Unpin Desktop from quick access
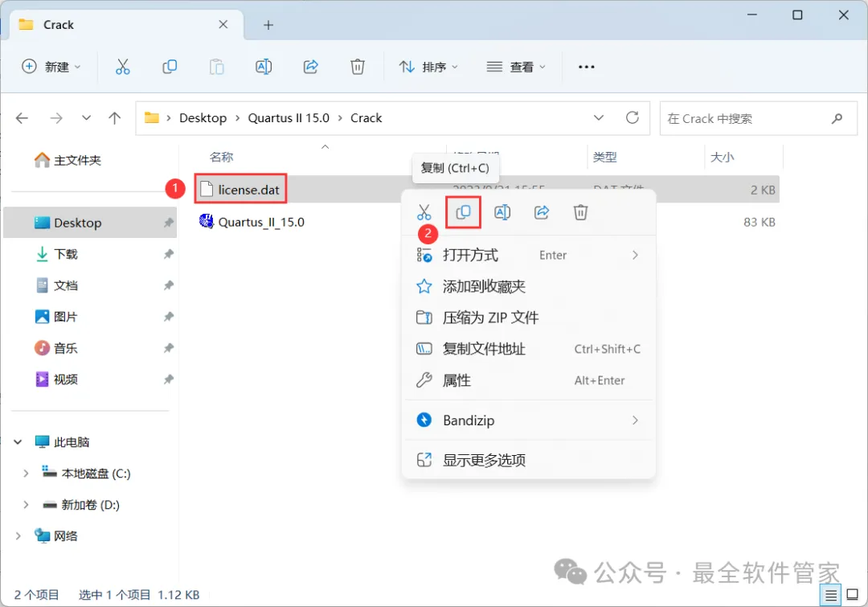The image size is (868, 607). point(168,223)
